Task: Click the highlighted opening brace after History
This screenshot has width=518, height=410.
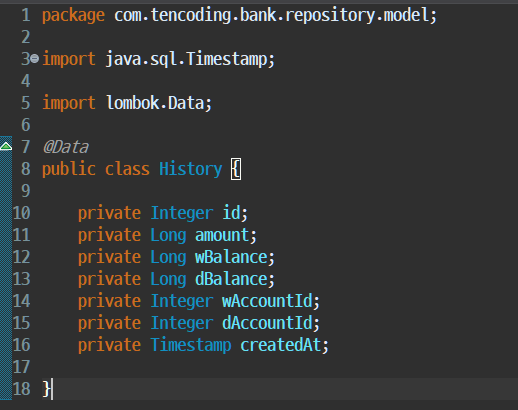Action: [x=236, y=169]
